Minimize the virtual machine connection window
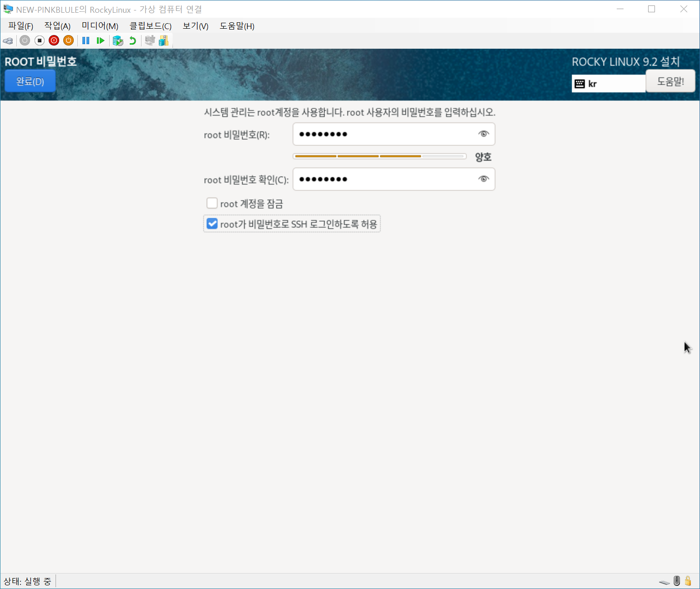This screenshot has height=589, width=700. click(x=620, y=9)
